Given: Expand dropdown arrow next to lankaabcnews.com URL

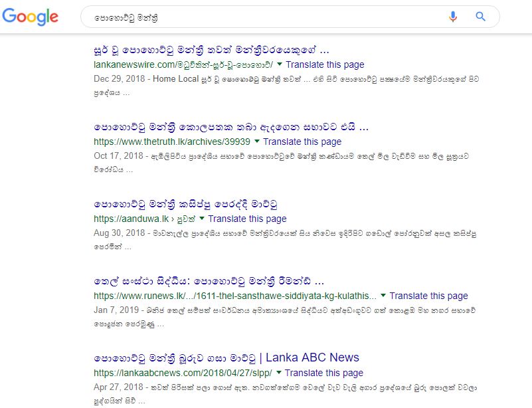Looking at the screenshot, I should (279, 372).
